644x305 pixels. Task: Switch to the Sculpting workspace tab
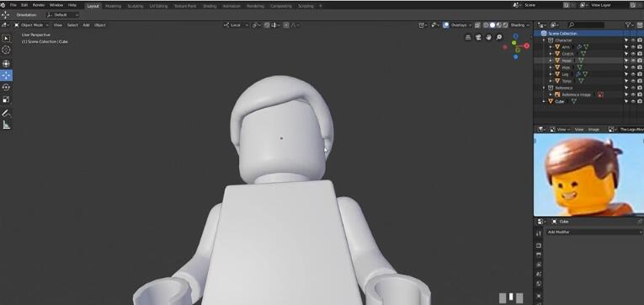[136, 6]
